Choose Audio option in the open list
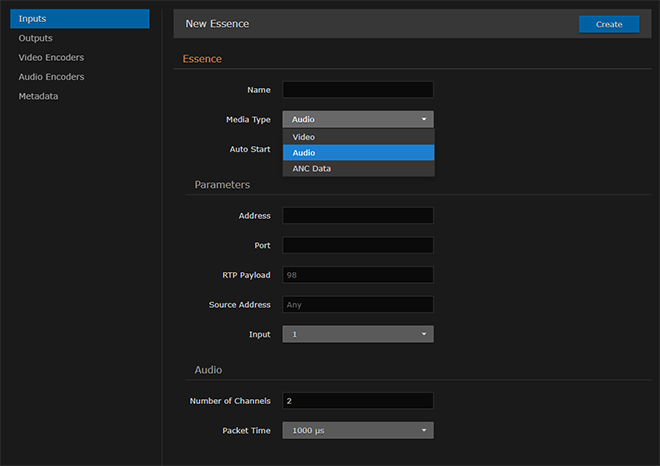This screenshot has width=660, height=466. [358, 153]
